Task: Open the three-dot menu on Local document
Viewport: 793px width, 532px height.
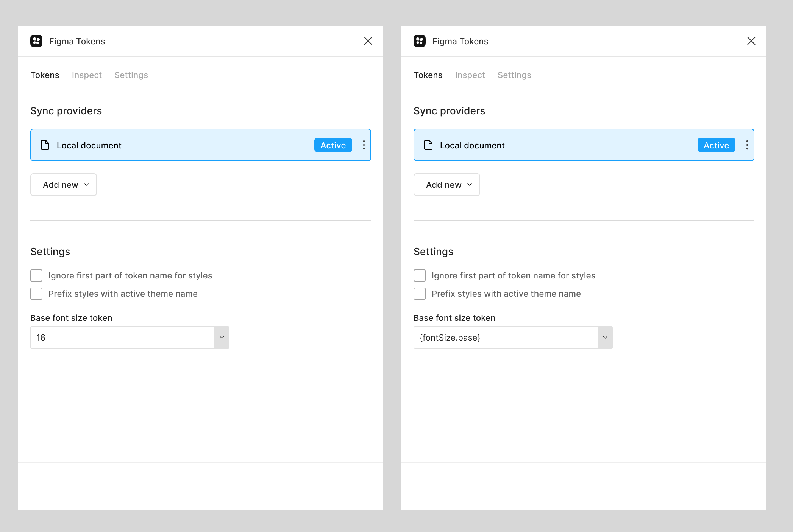Action: pos(363,145)
